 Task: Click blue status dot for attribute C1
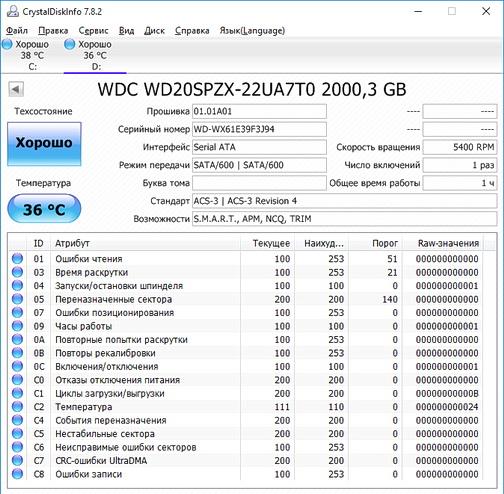point(17,393)
